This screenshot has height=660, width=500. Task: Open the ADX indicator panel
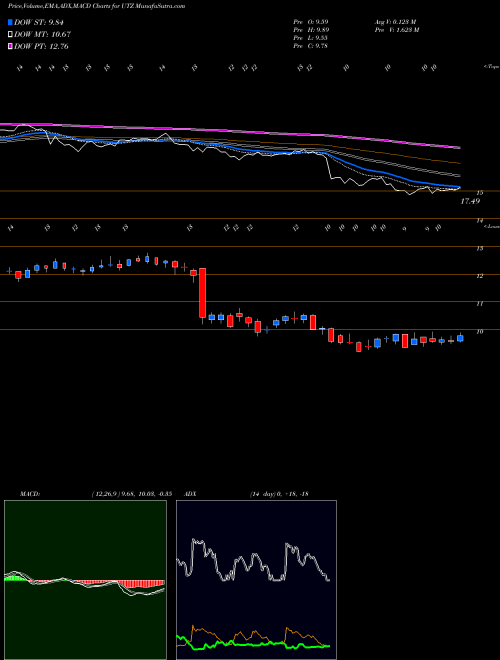(256, 580)
